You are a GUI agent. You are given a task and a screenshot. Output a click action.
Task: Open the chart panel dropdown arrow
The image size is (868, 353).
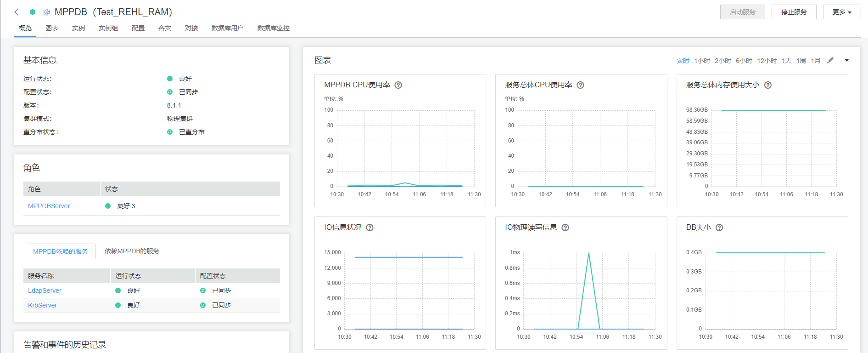coord(847,61)
